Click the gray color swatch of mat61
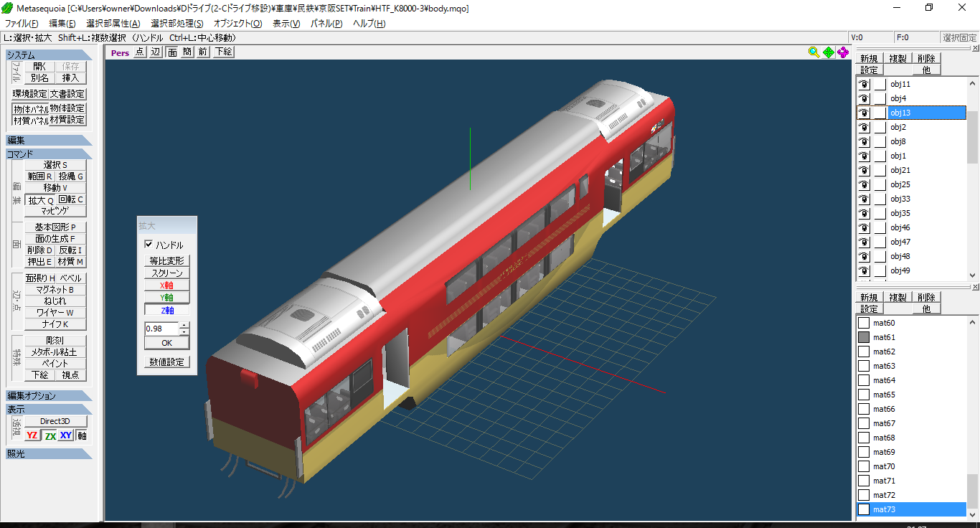The height and width of the screenshot is (528, 980). [x=864, y=337]
